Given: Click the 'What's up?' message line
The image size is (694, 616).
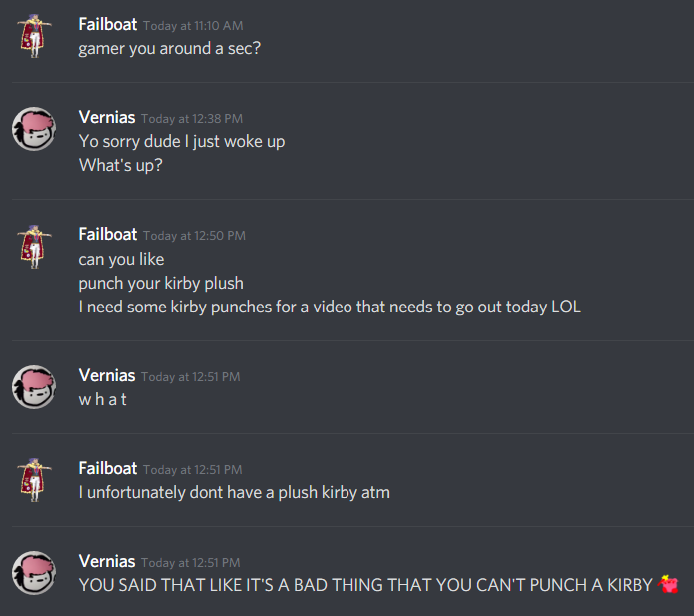Looking at the screenshot, I should tap(121, 166).
